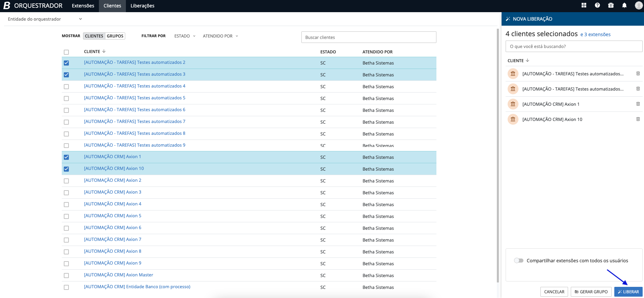Click the ATENDIDO POR column header

(377, 52)
